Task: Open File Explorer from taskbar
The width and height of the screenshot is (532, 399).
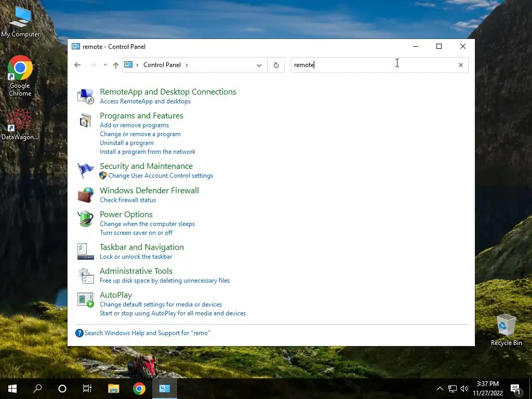Action: (114, 389)
